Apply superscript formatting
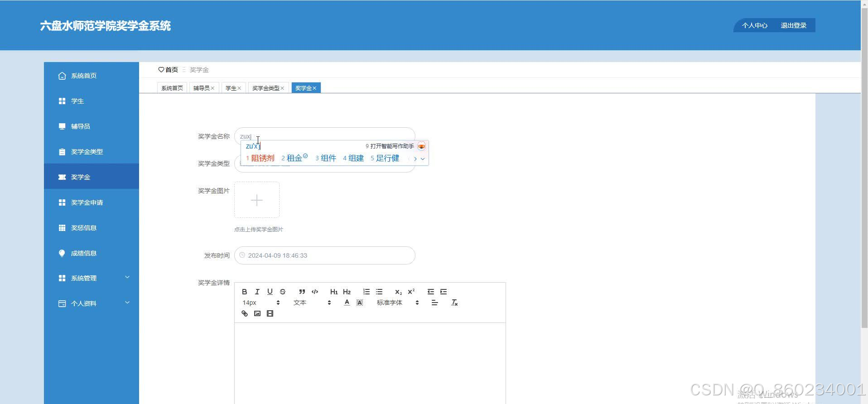This screenshot has width=868, height=404. pyautogui.click(x=411, y=292)
